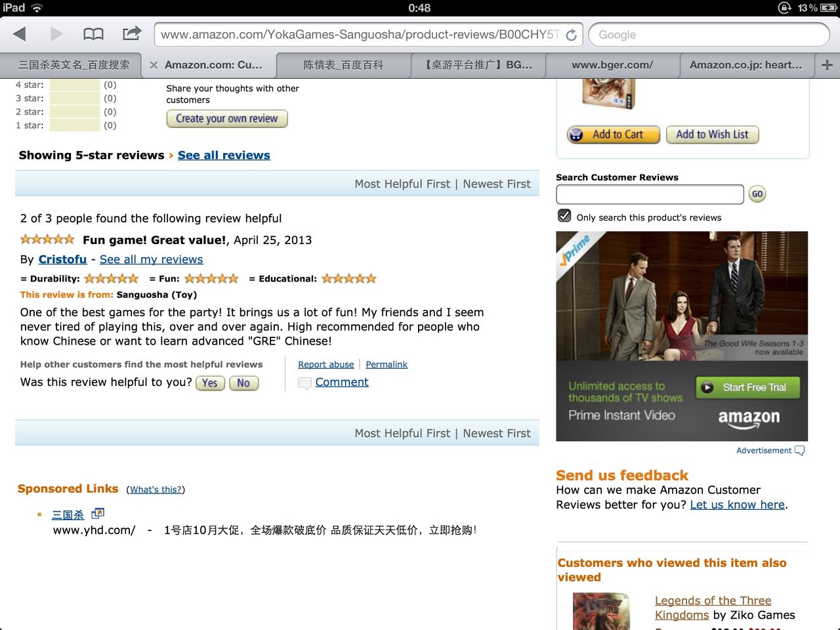Tap the Safari back arrow
The width and height of the screenshot is (840, 630).
coord(20,34)
